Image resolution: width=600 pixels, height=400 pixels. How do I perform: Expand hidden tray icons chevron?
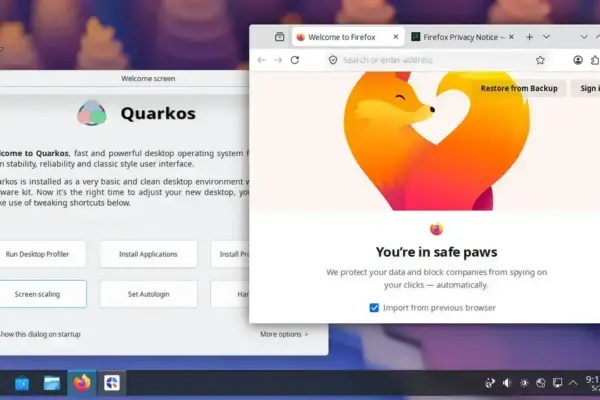tap(573, 383)
